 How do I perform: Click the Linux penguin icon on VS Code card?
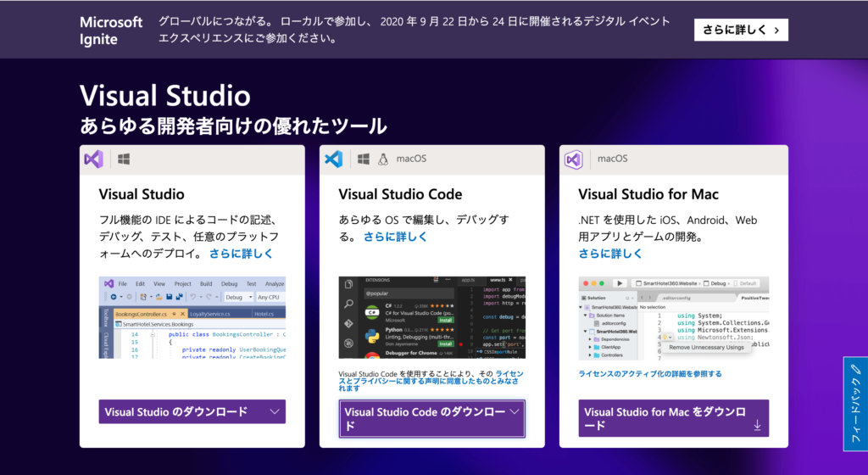(x=383, y=159)
